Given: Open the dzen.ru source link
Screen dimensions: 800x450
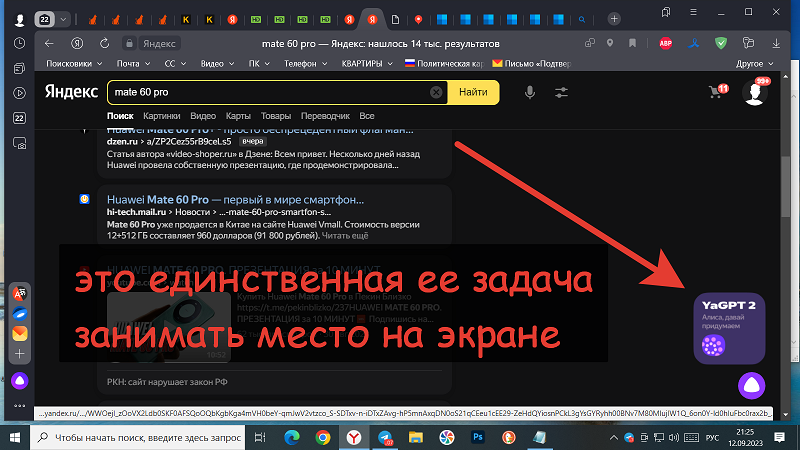Looking at the screenshot, I should click(x=122, y=141).
